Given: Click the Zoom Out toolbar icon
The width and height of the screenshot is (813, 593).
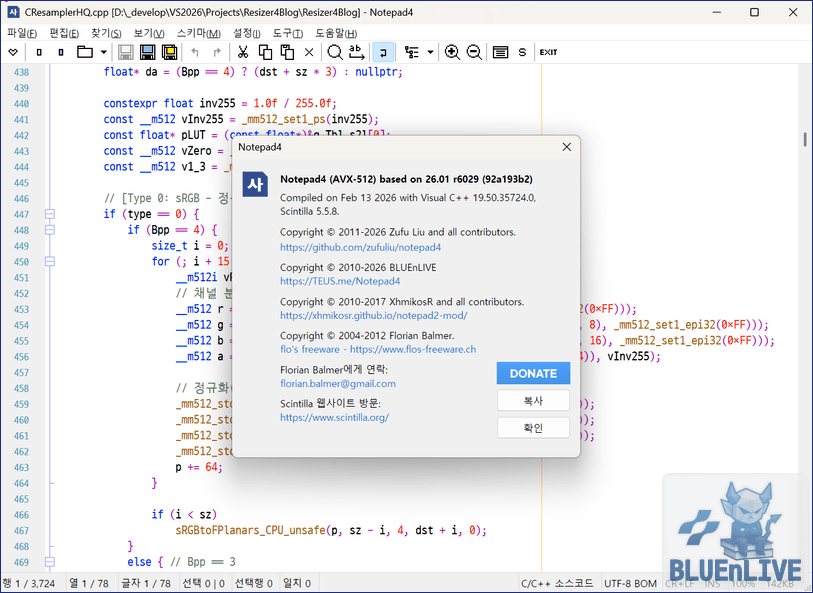Looking at the screenshot, I should (473, 52).
